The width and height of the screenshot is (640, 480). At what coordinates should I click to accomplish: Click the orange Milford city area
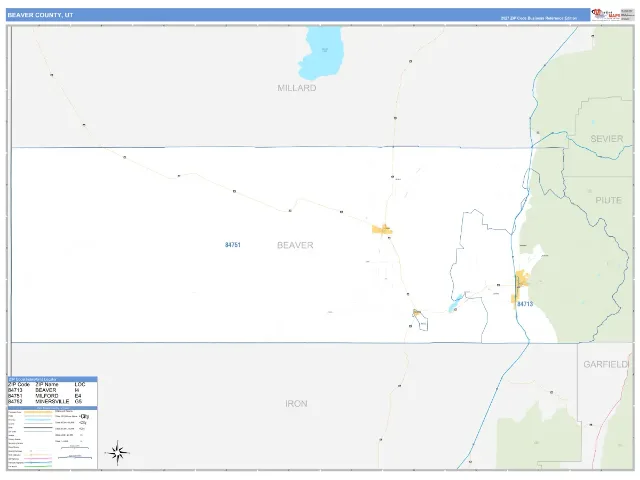click(382, 229)
